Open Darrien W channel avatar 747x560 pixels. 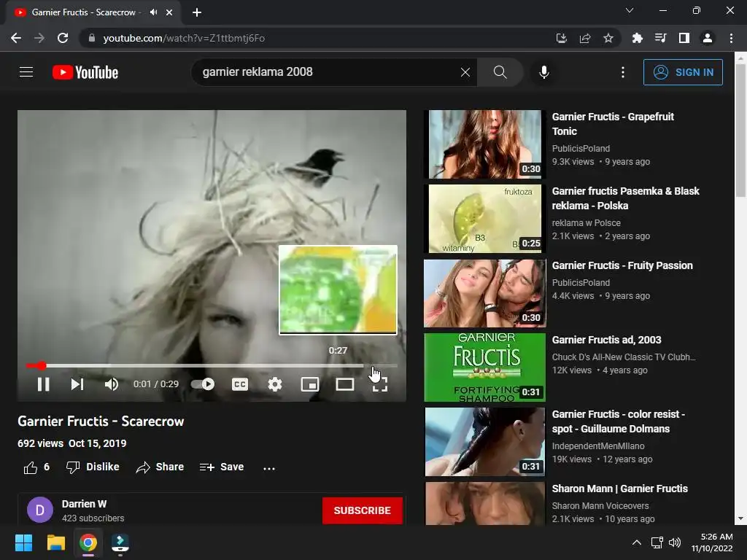(40, 510)
